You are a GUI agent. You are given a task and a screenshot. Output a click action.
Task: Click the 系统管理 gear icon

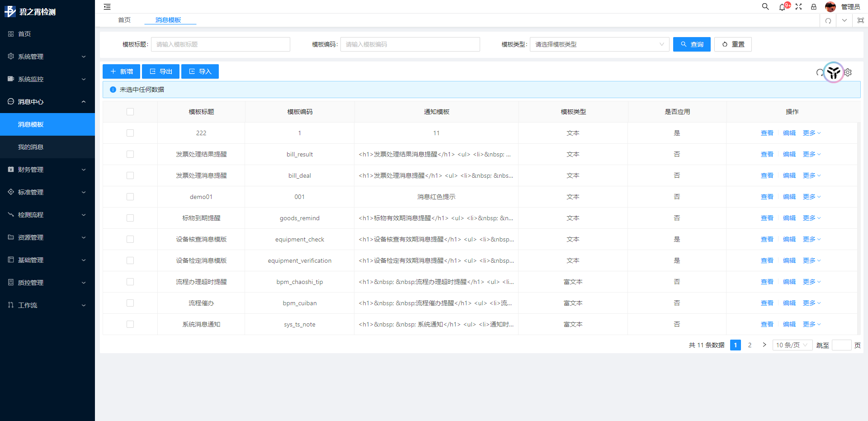point(11,57)
